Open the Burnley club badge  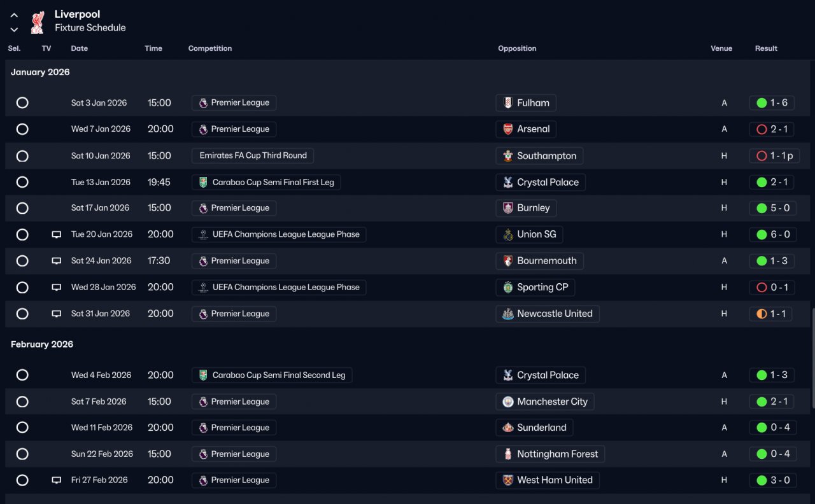click(x=507, y=208)
